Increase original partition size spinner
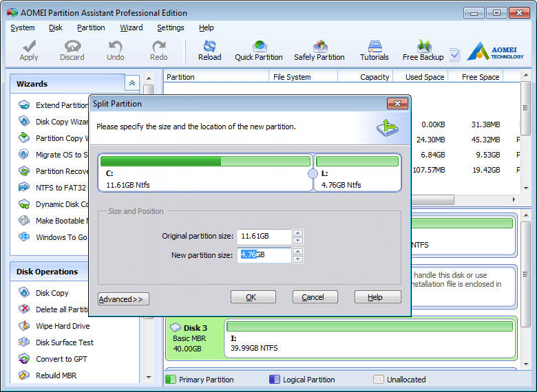The image size is (537, 392). tap(297, 233)
